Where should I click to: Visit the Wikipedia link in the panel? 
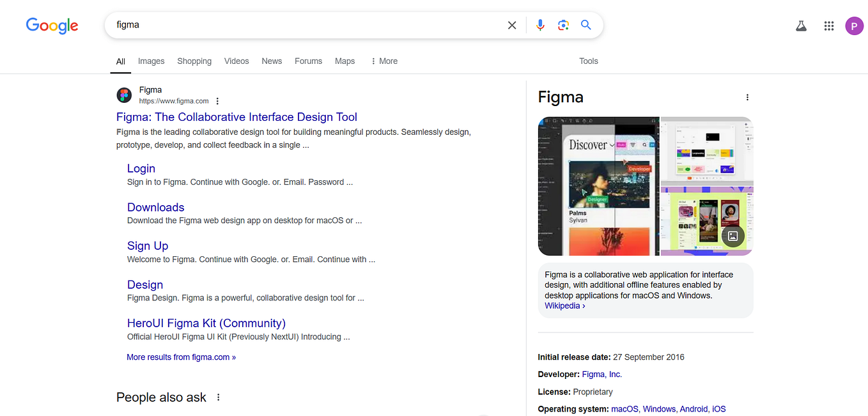click(x=562, y=305)
